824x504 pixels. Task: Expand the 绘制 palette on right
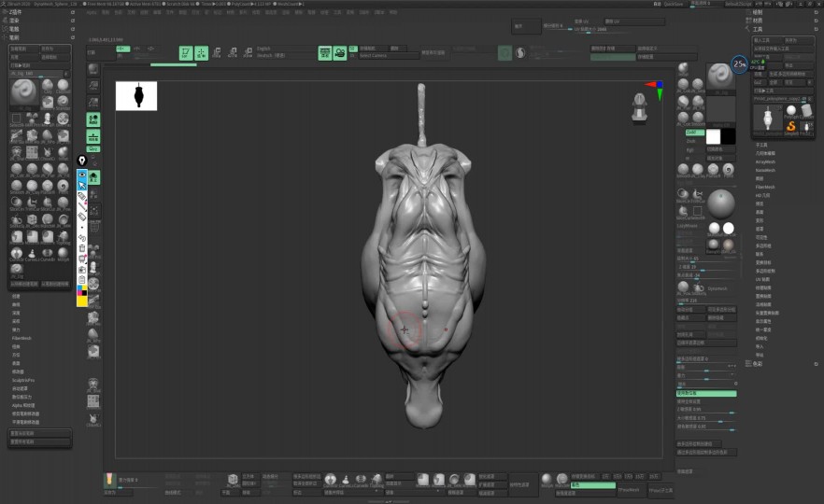[758, 12]
